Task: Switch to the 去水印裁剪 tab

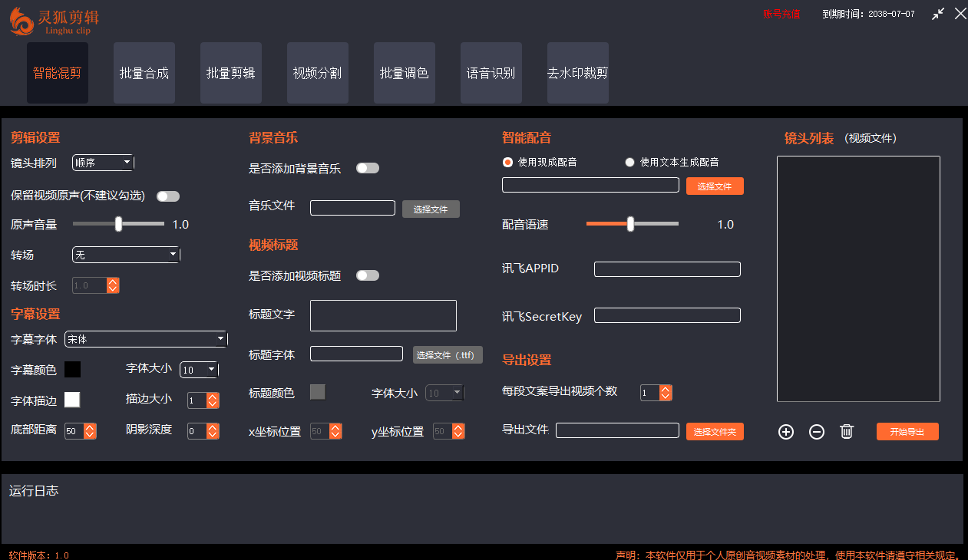Action: pos(578,72)
